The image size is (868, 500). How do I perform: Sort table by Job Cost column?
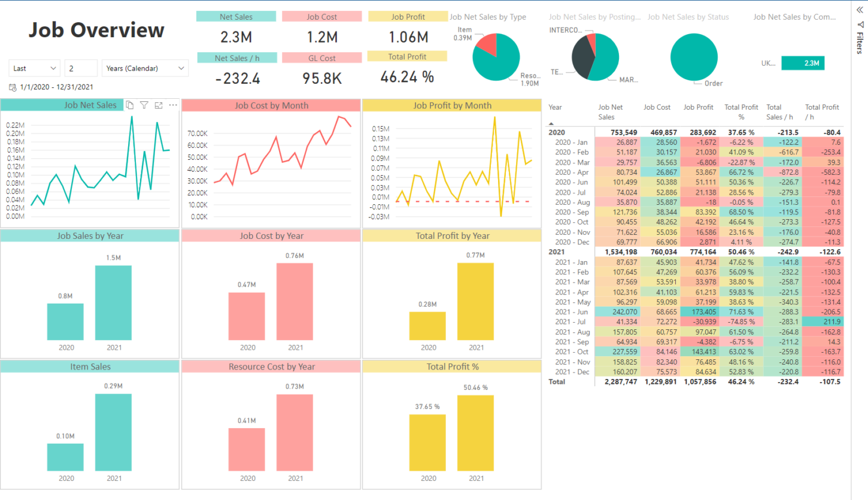[x=657, y=107]
